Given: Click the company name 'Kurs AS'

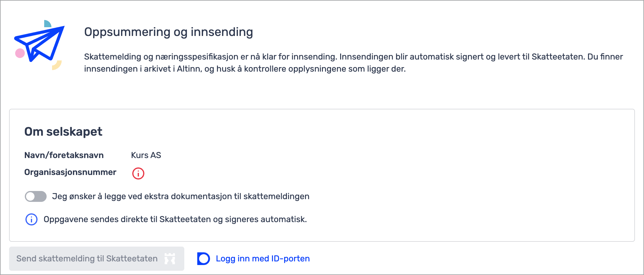Looking at the screenshot, I should (x=146, y=155).
